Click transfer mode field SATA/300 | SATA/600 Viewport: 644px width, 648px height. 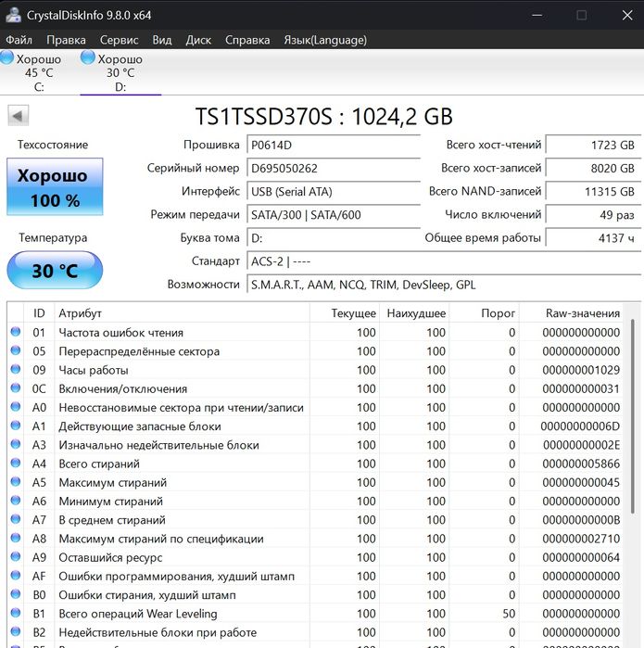(x=334, y=215)
